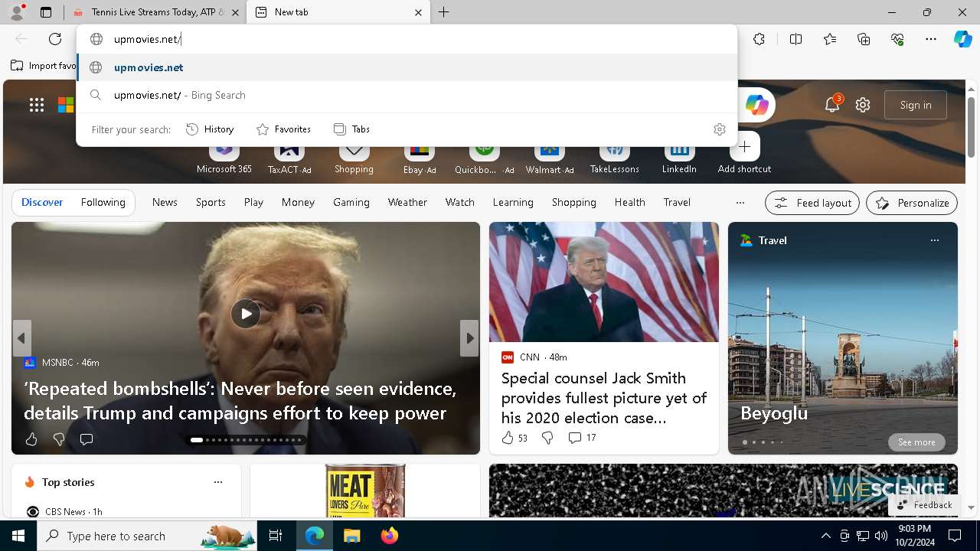
Task: Select upmovies.net/ Bing Search suggestion
Action: coord(407,95)
